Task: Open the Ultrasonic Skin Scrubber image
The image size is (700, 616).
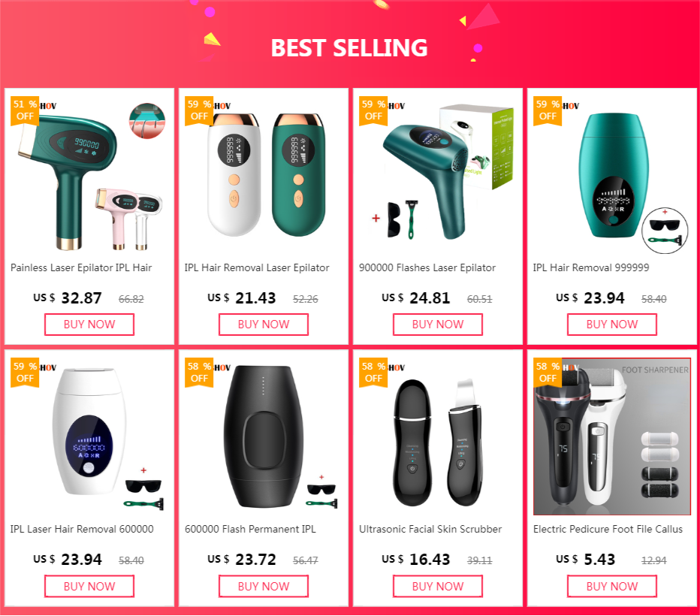Action: (x=438, y=436)
